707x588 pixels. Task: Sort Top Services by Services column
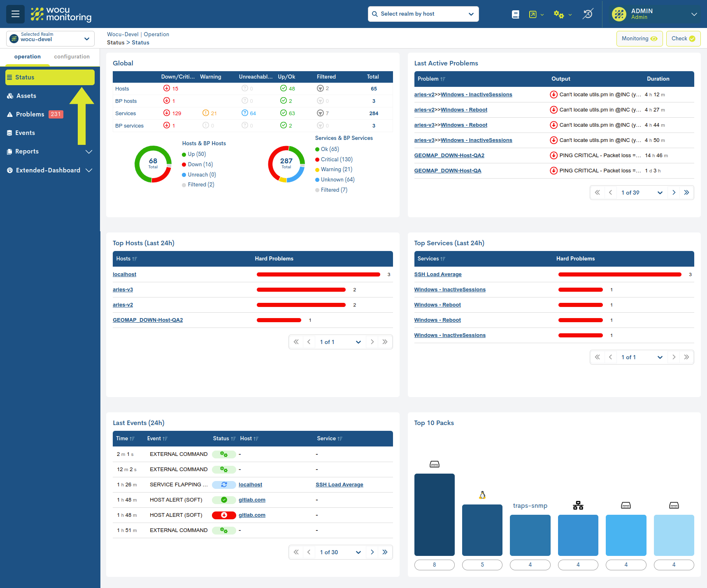click(x=443, y=259)
